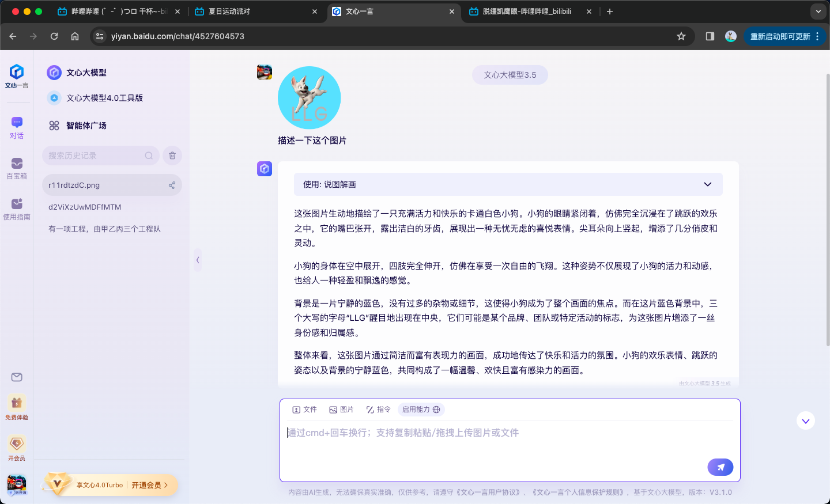Open the 对话 chat section in left rail

point(17,127)
